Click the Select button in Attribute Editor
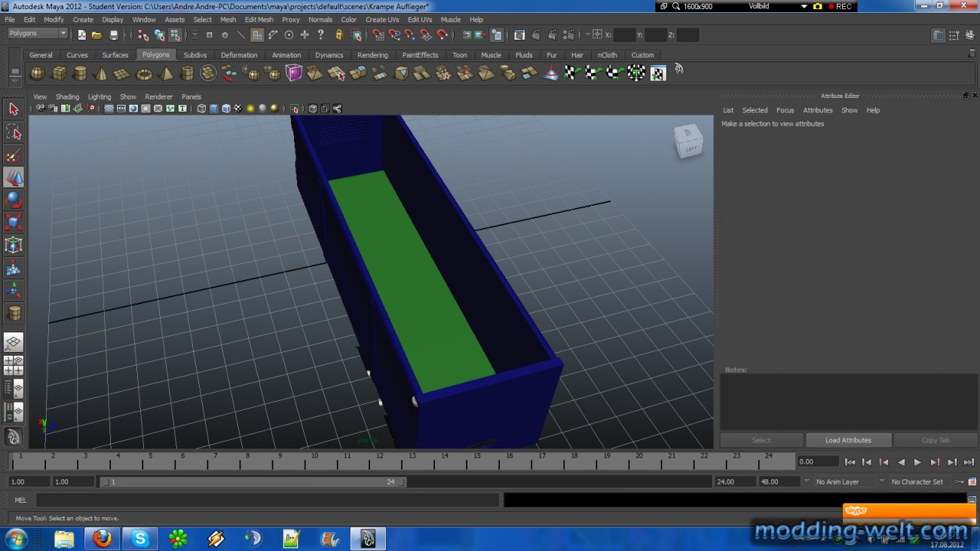This screenshot has height=551, width=980. [x=761, y=440]
